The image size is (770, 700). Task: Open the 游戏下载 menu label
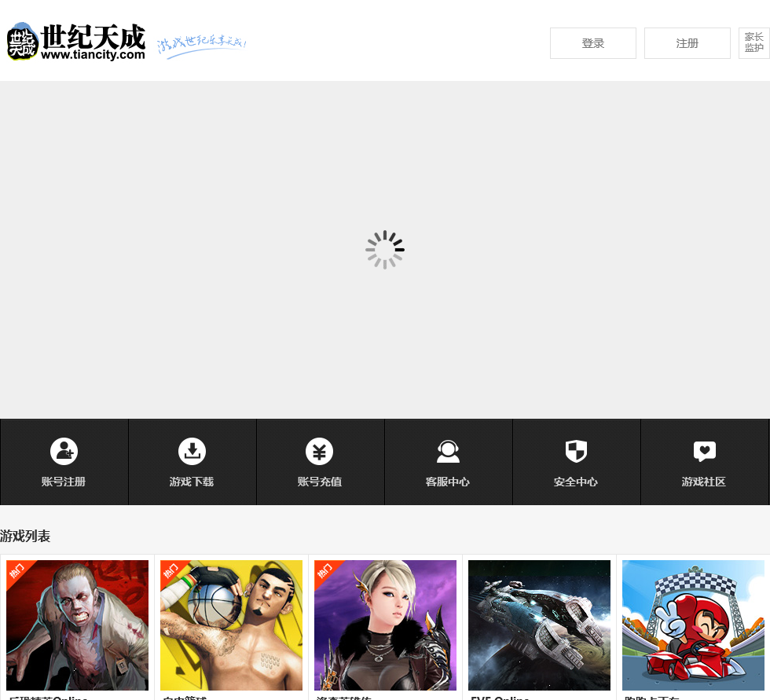tap(192, 482)
